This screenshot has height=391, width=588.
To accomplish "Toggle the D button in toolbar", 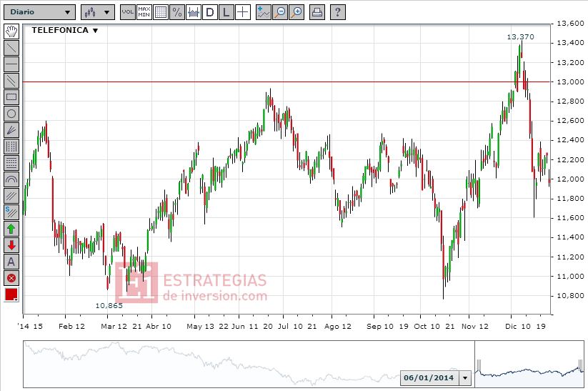I will click(x=210, y=12).
